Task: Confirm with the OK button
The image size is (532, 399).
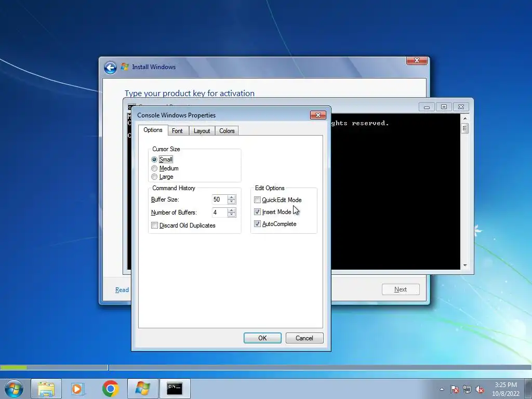Action: click(x=262, y=338)
